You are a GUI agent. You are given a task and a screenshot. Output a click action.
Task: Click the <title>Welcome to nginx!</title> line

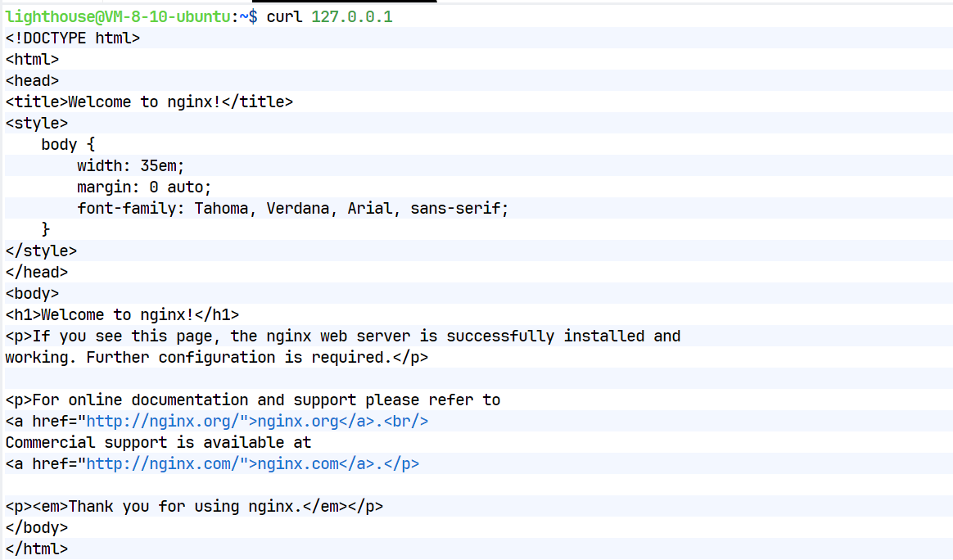(x=150, y=102)
